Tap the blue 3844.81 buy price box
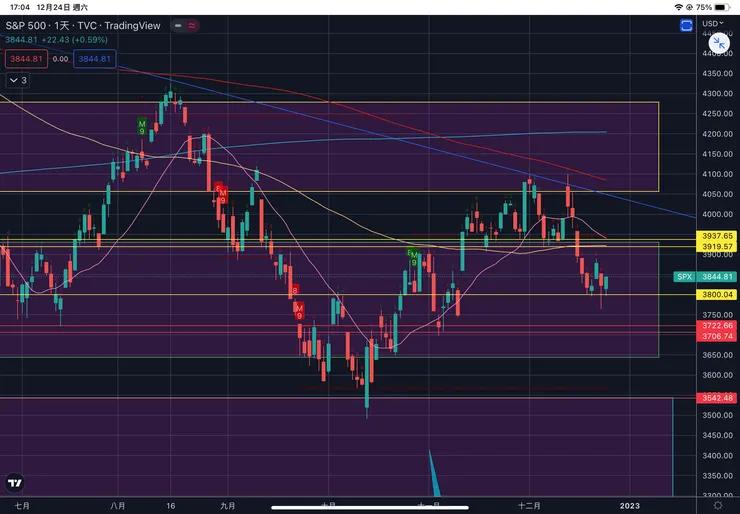Screen dimensions: 740x514 tap(94, 59)
